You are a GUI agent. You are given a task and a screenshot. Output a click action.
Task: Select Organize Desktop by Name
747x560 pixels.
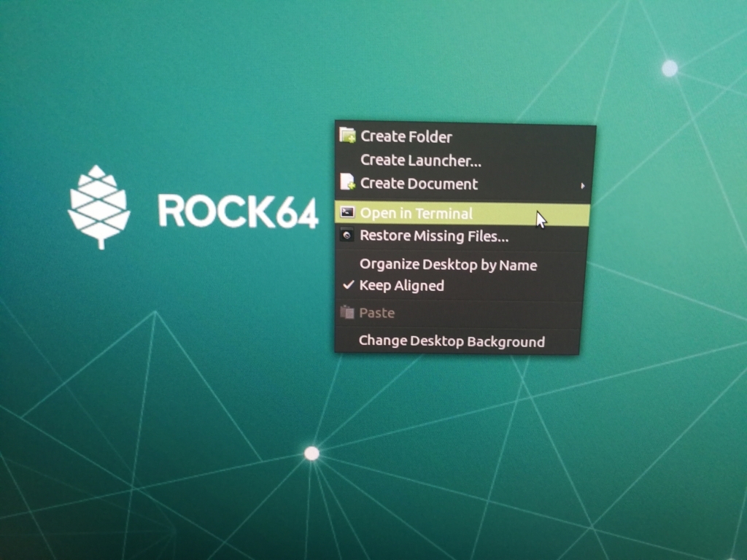coord(460,265)
